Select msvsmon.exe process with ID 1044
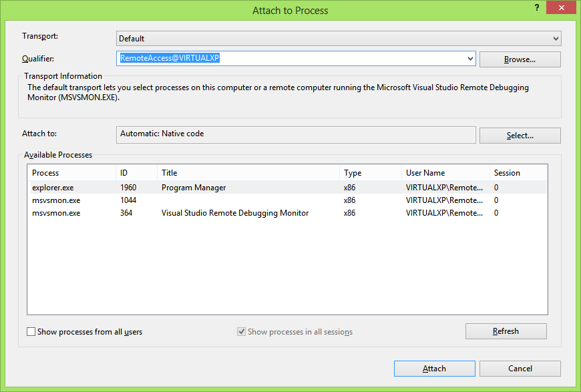The width and height of the screenshot is (581, 392). [x=56, y=200]
